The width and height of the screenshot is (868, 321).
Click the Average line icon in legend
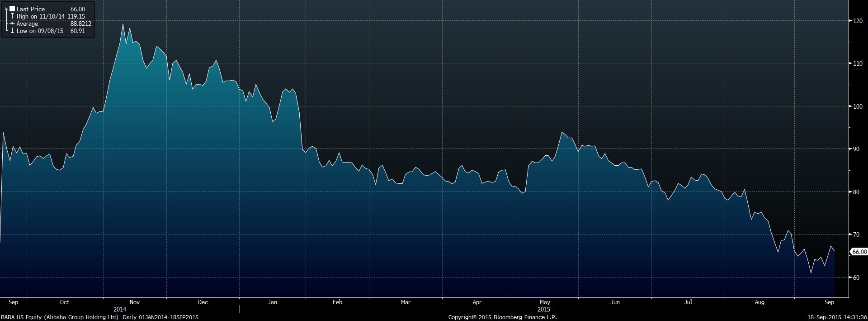(12, 24)
